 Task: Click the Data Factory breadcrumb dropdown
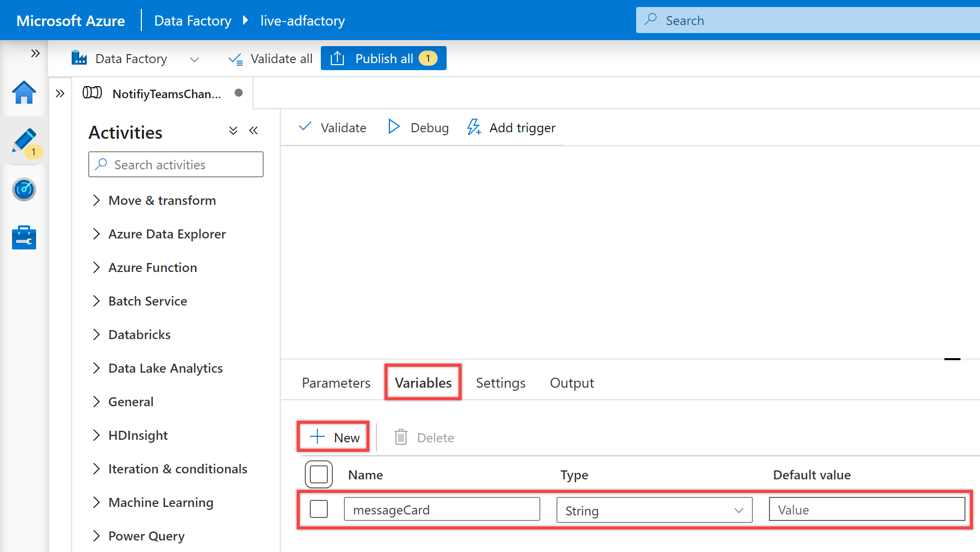194,59
